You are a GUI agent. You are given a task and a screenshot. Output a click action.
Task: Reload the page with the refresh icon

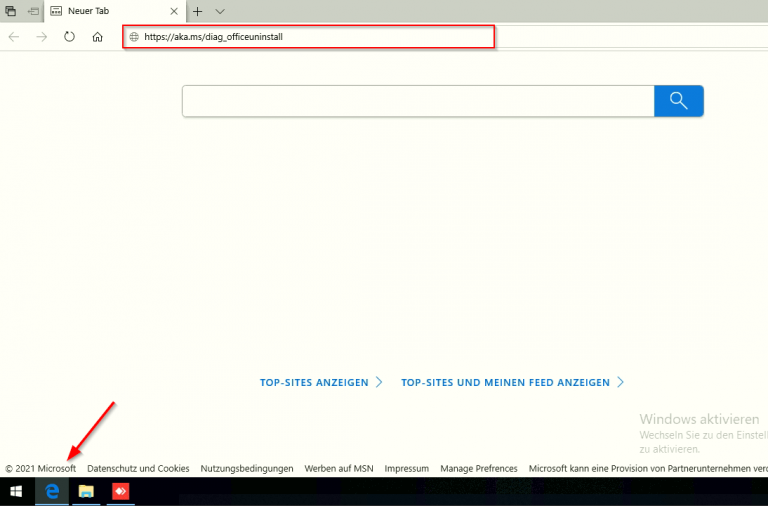click(69, 37)
